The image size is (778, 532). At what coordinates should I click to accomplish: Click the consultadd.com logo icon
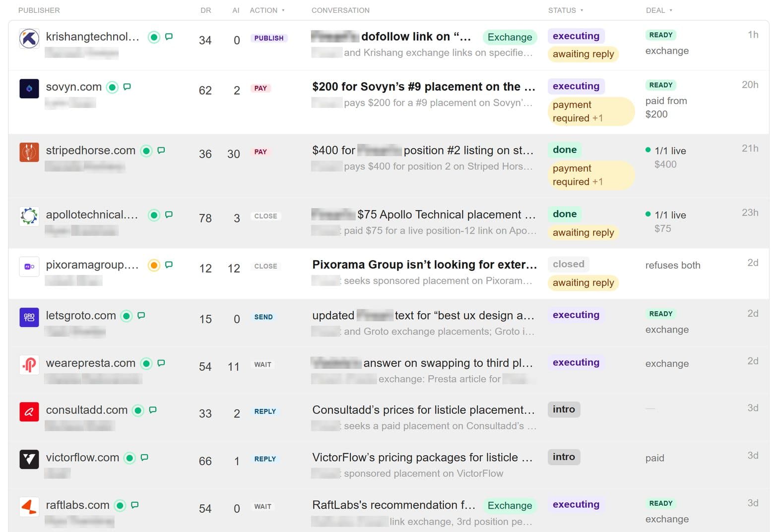click(x=29, y=412)
